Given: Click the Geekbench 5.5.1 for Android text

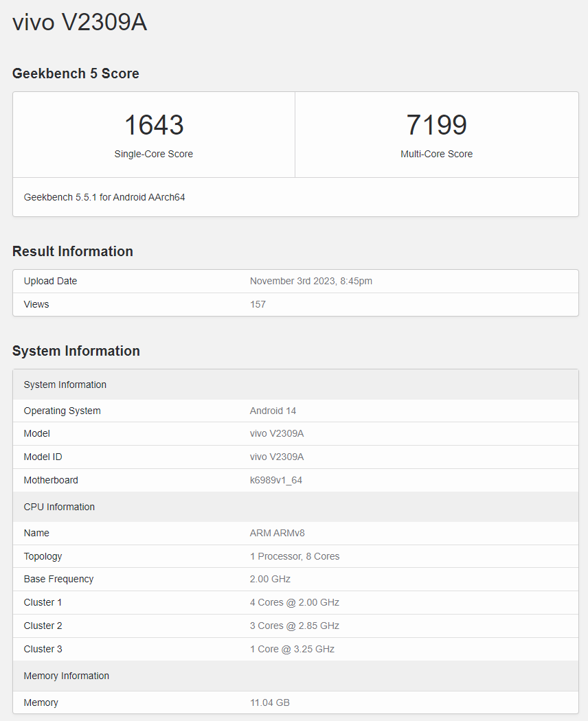Looking at the screenshot, I should click(x=104, y=197).
